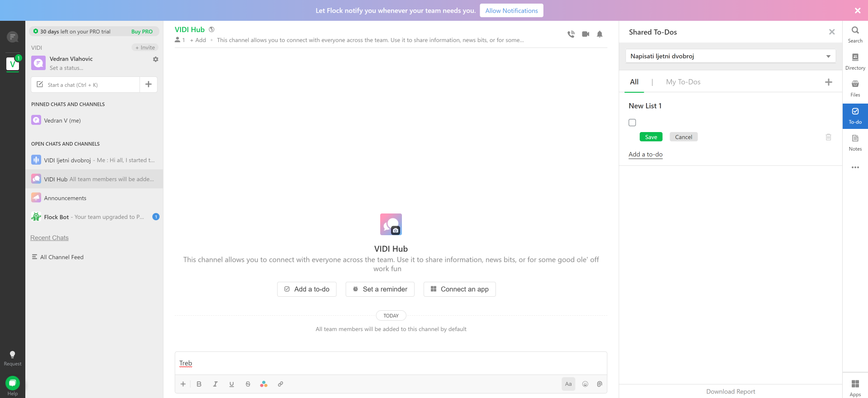Show more sidebar options (three dots)
Screen dimensions: 868x398
(x=855, y=167)
